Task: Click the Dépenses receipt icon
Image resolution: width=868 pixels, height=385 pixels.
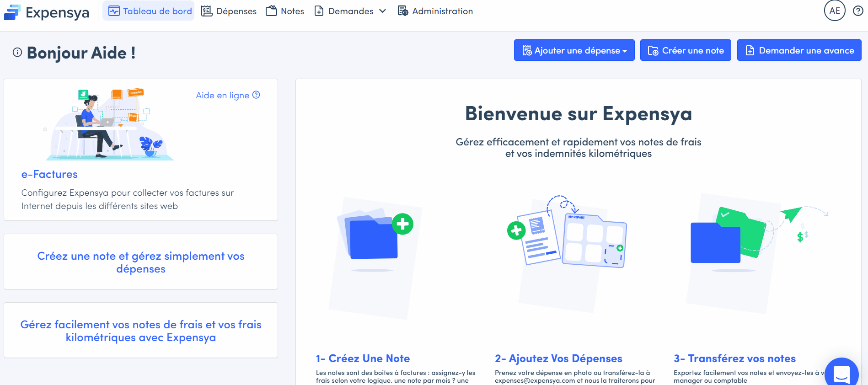Action: (207, 11)
